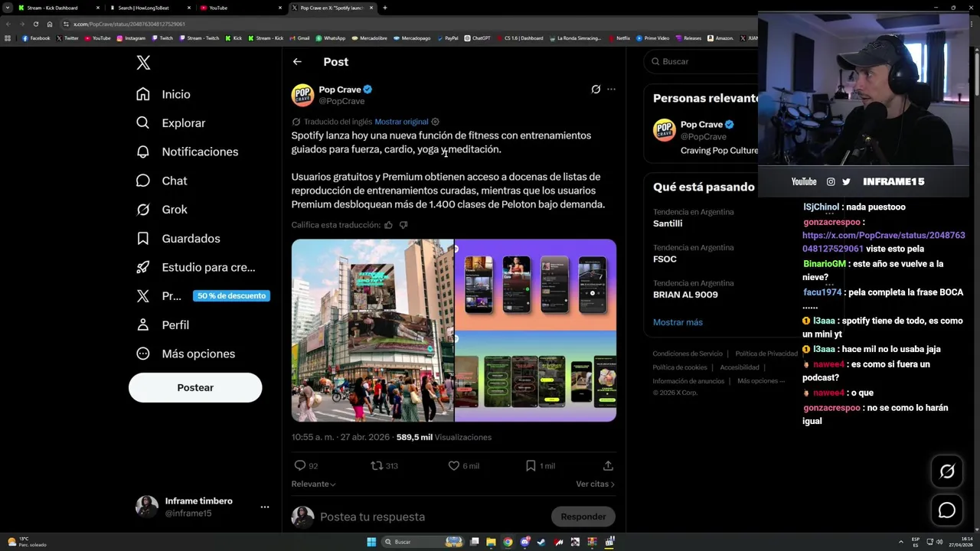The image size is (980, 551).
Task: Click Grok explain icon on the post
Action: (x=596, y=90)
